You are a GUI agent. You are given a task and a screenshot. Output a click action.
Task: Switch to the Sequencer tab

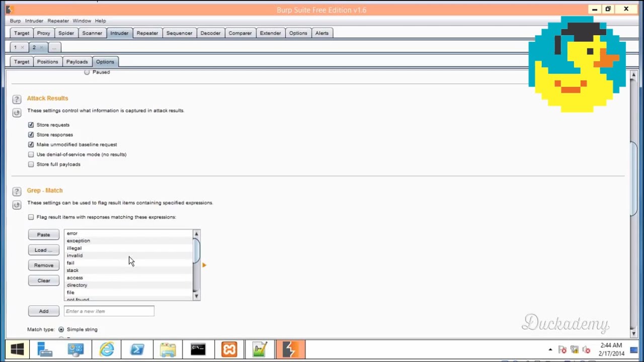point(179,33)
